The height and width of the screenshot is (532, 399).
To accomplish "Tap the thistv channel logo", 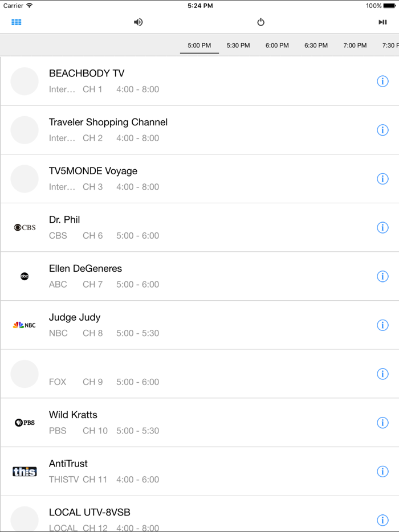I will [25, 471].
